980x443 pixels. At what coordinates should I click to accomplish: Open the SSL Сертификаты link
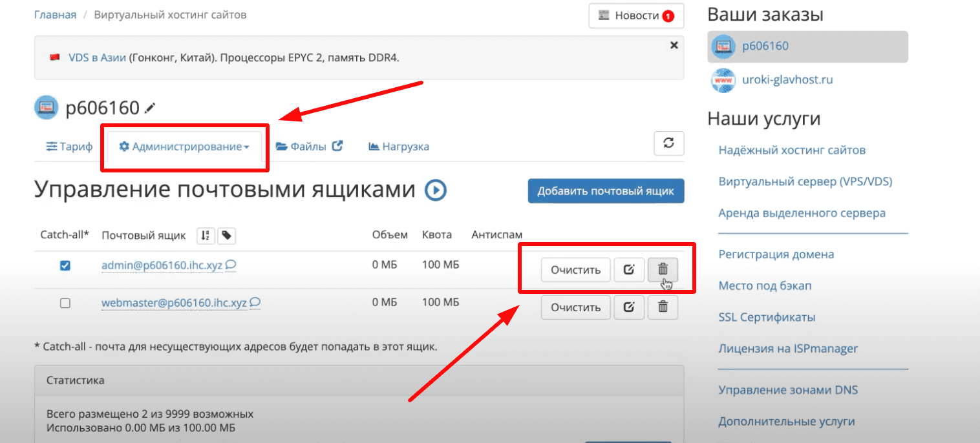tap(767, 317)
